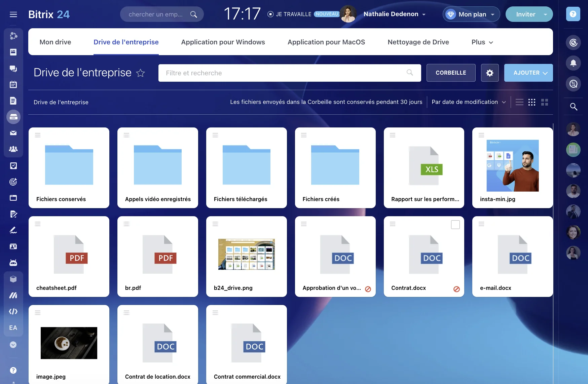Expand the 'Plus' tab dropdown
Viewport: 588px width, 384px height.
[481, 42]
